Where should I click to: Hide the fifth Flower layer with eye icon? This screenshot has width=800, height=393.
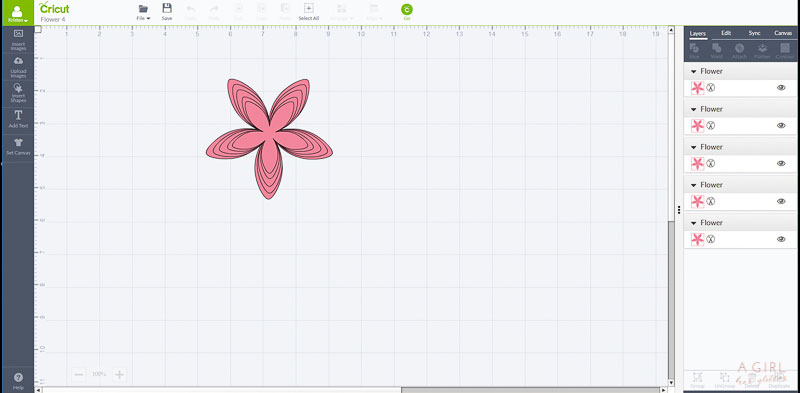[781, 239]
